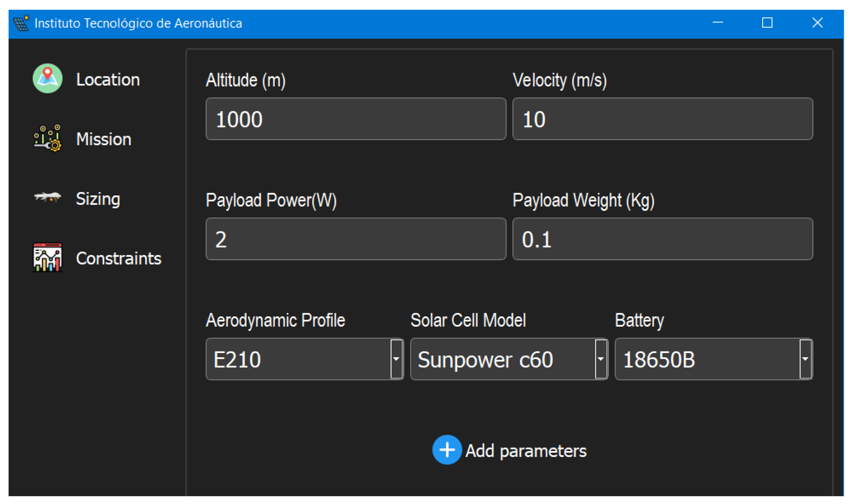Click the Mission gear icon
Viewport: 855px width, 504px height.
47,139
